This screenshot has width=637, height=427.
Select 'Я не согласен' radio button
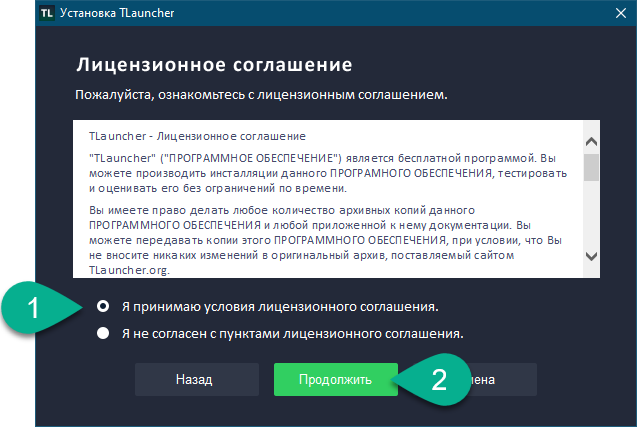[x=103, y=333]
